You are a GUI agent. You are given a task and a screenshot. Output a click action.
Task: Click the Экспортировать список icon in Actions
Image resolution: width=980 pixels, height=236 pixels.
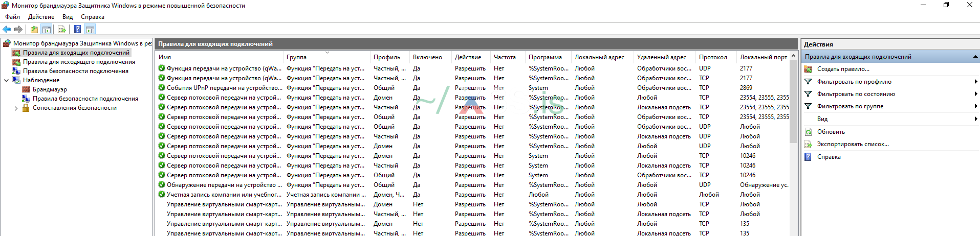pos(808,144)
